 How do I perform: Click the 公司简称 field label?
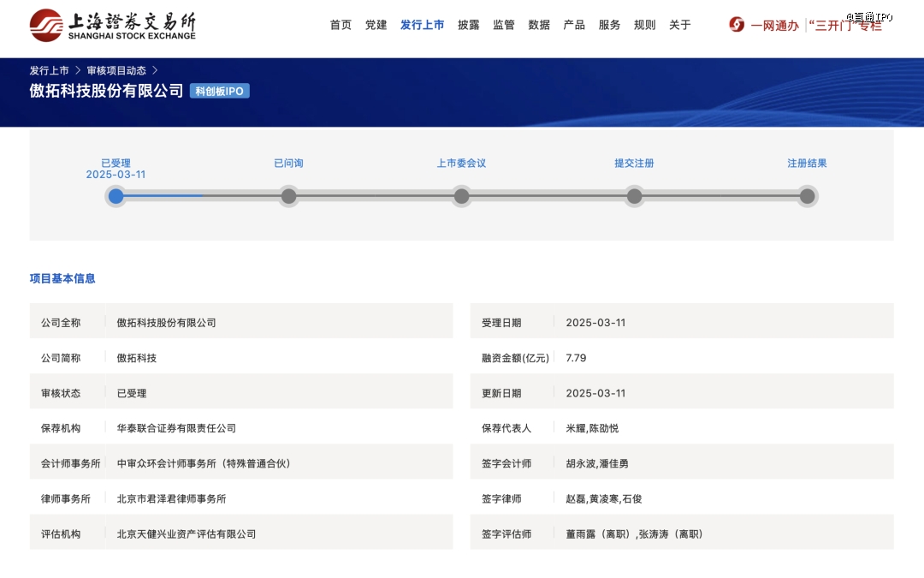pyautogui.click(x=61, y=358)
